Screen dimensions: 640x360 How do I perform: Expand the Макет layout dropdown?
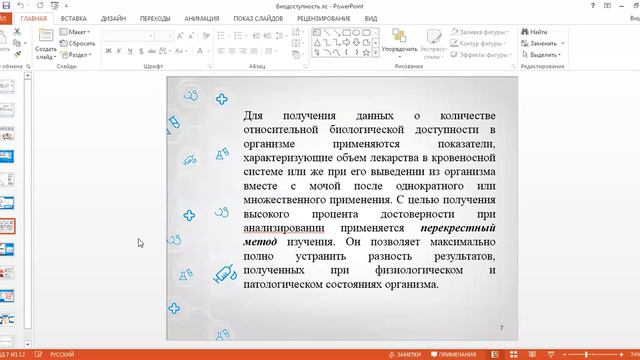[75, 32]
